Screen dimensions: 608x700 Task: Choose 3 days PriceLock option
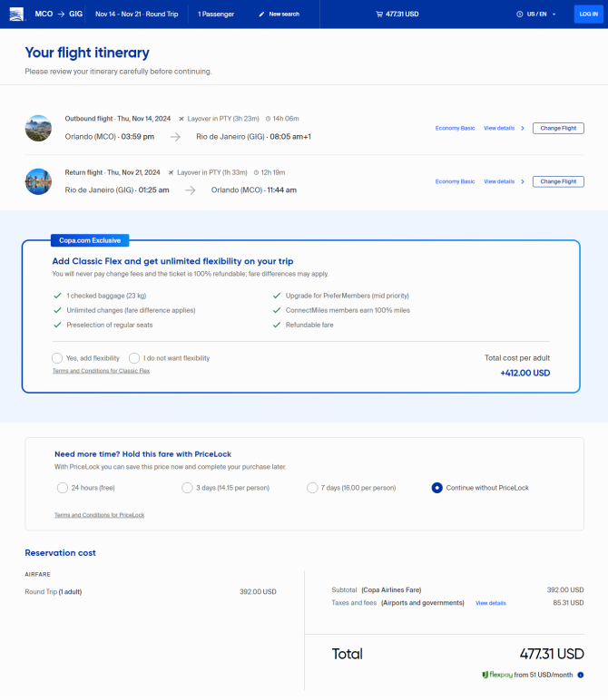coord(187,488)
